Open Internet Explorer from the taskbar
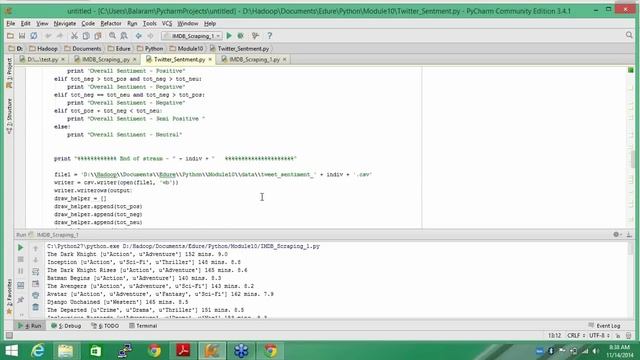The width and height of the screenshot is (640, 360). (x=38, y=351)
